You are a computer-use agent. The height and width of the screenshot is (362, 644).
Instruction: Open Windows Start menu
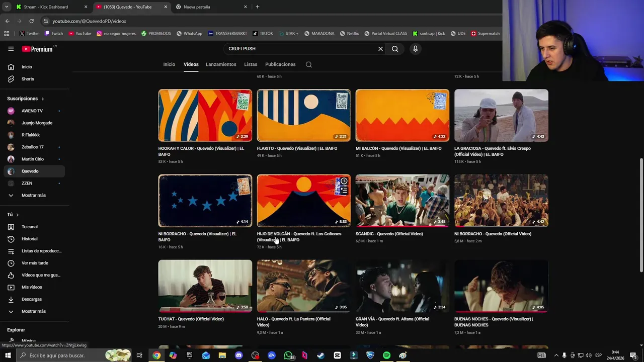[9, 355]
